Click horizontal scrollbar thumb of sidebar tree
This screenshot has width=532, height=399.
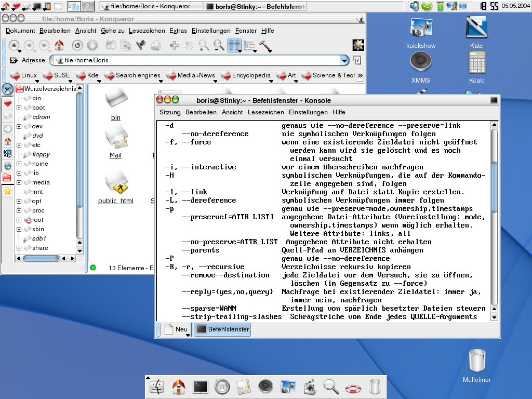tap(42, 259)
